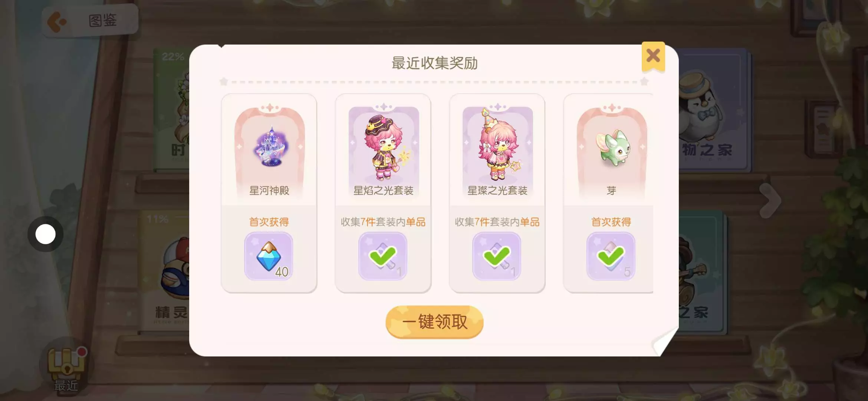
Task: Click 收集7件套装内单品 text under 星焰之光
Action: [x=383, y=222]
